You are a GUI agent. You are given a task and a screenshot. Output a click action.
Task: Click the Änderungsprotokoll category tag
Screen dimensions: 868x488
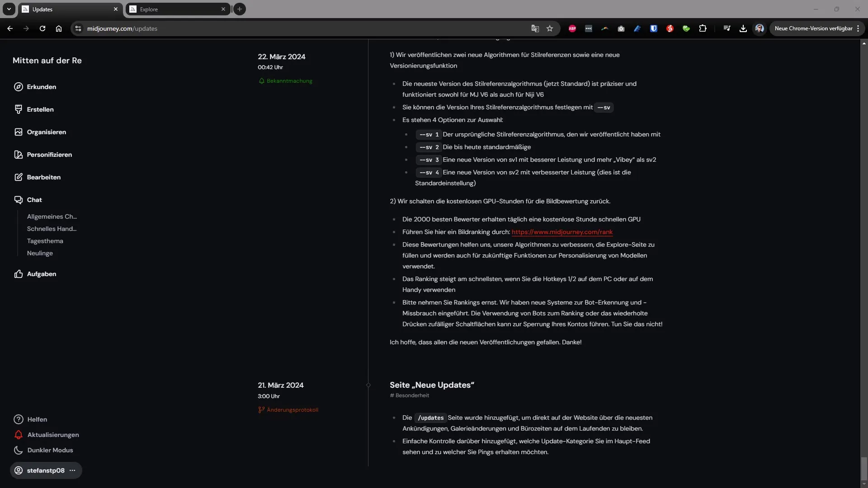pyautogui.click(x=288, y=410)
